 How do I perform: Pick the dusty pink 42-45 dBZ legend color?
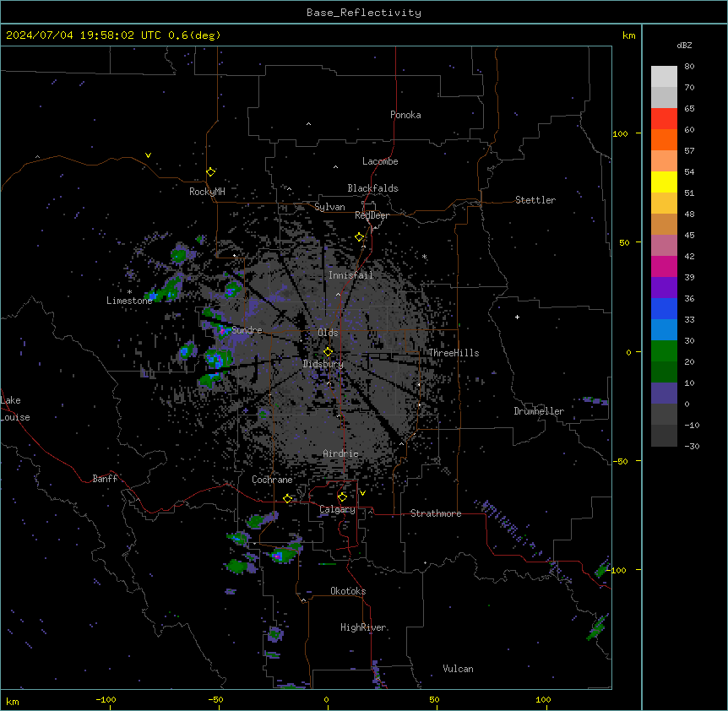tap(664, 246)
